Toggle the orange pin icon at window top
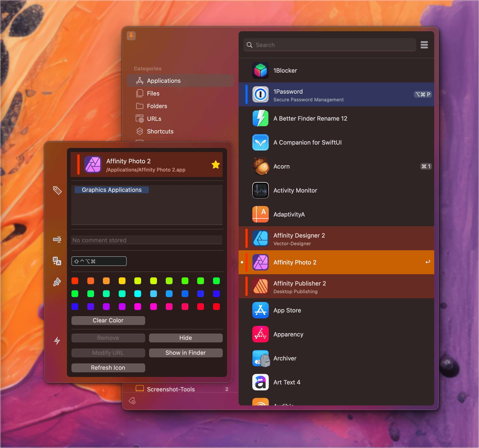Screen dimensions: 479x448 click(131, 36)
